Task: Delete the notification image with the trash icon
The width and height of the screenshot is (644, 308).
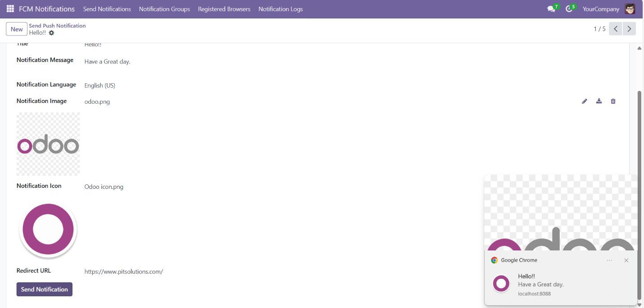Action: [613, 101]
